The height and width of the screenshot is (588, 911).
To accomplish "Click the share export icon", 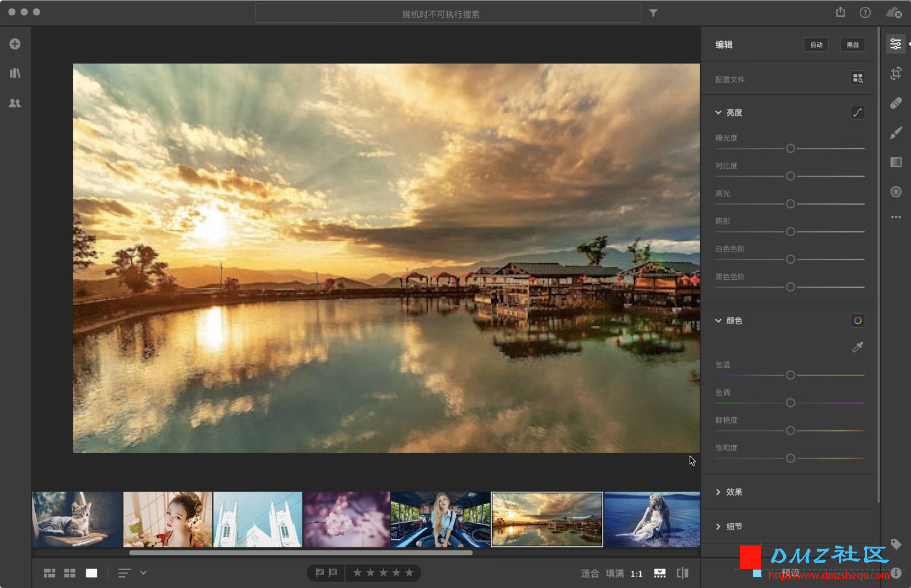I will pos(840,12).
